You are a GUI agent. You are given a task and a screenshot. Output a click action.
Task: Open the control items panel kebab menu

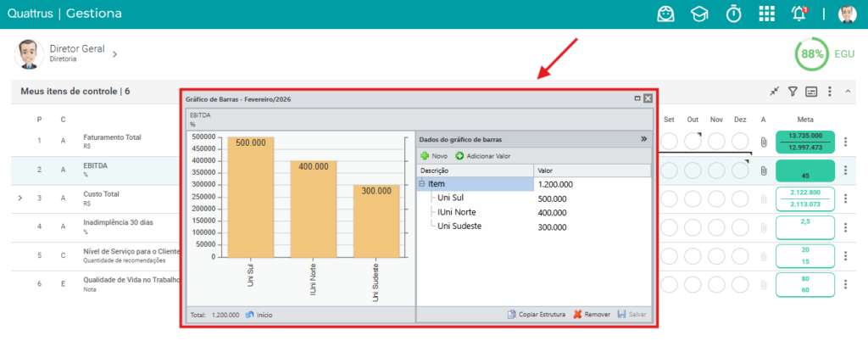tap(829, 92)
